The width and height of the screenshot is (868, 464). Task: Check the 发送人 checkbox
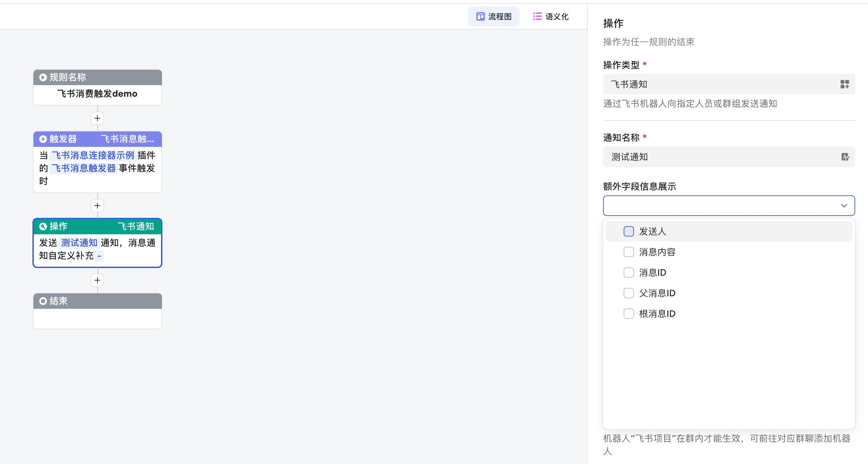tap(628, 231)
